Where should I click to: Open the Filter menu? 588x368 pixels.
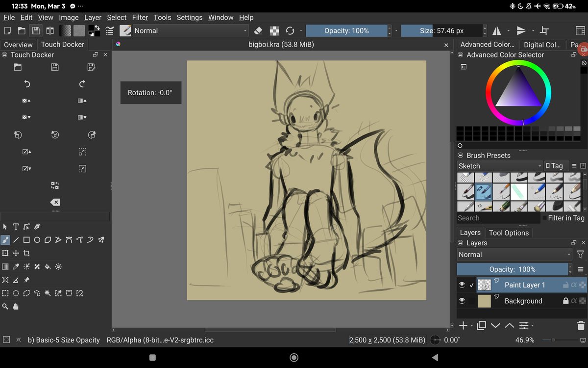click(140, 17)
